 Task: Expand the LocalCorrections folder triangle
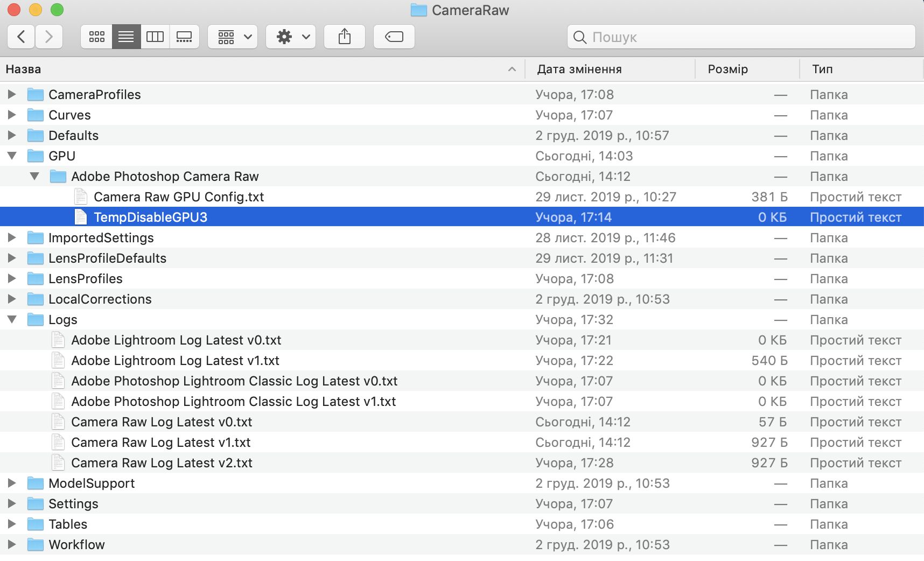(12, 299)
